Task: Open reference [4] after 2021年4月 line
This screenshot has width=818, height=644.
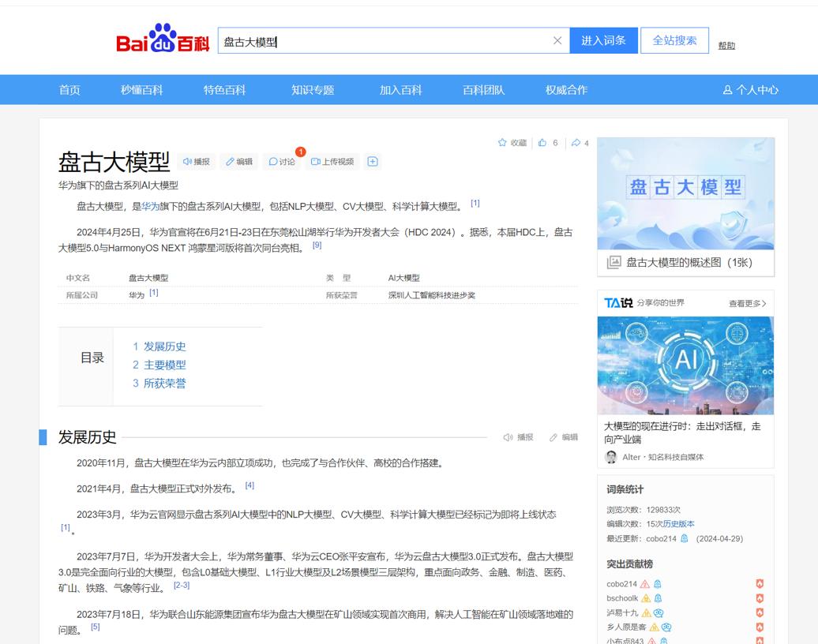Action: tap(250, 485)
